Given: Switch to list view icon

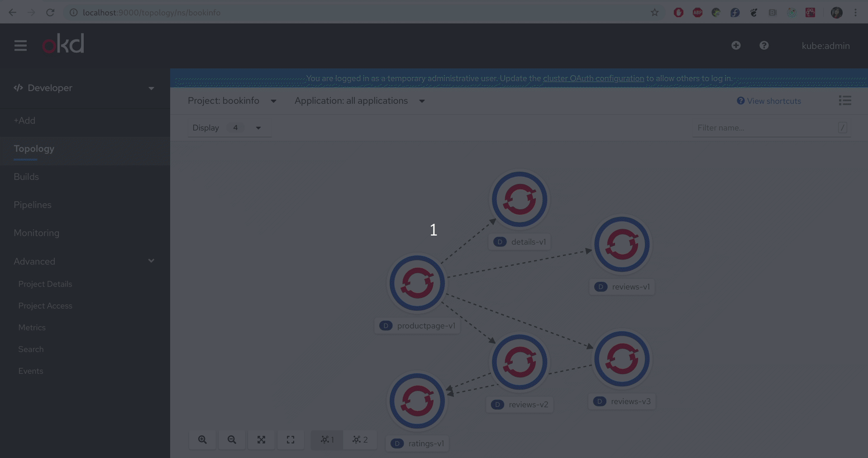Looking at the screenshot, I should (x=845, y=101).
